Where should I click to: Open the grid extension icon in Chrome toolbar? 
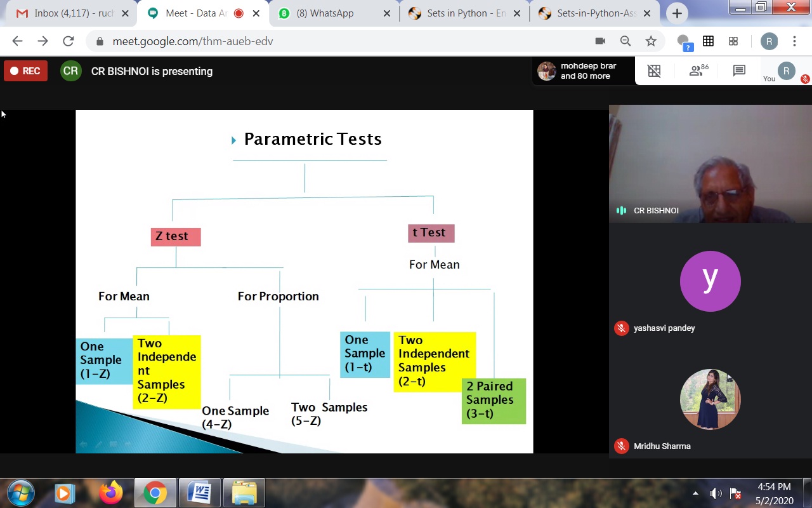(708, 41)
